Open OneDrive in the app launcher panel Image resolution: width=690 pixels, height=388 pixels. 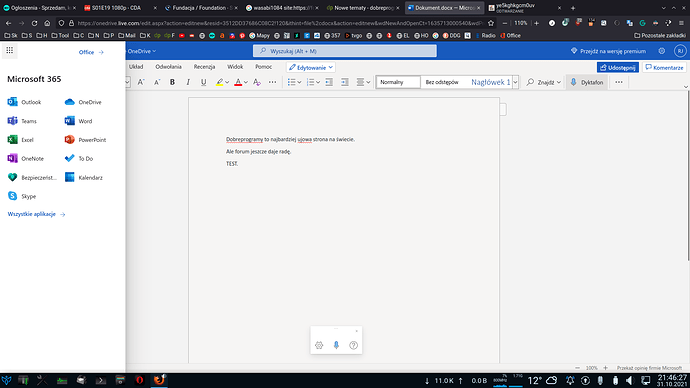pos(83,102)
